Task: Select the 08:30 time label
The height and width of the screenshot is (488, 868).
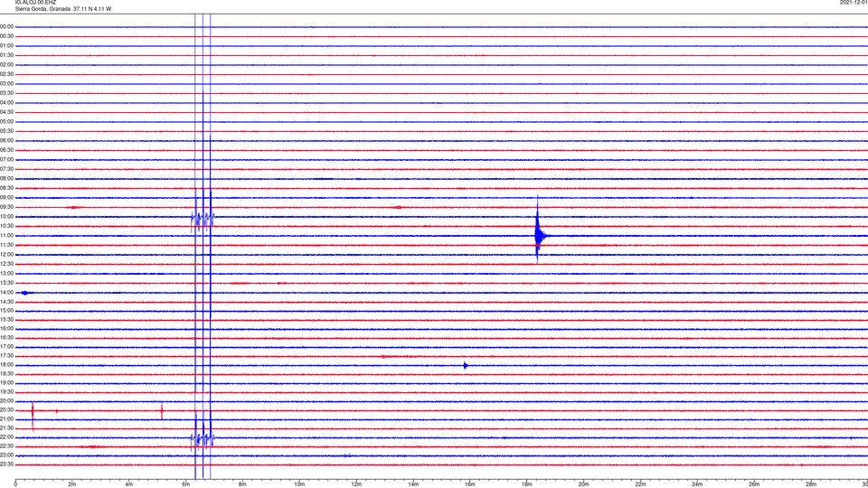Action: (x=6, y=188)
